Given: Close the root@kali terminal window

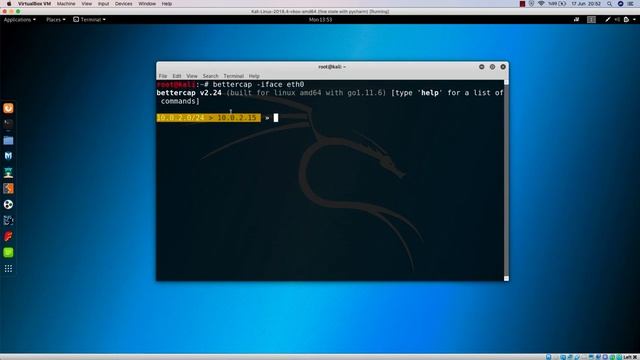Looking at the screenshot, I should 503,67.
